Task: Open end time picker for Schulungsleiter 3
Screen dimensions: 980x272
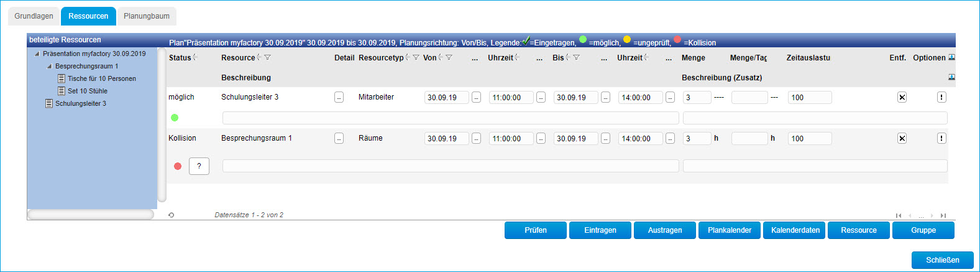Action: 670,97
